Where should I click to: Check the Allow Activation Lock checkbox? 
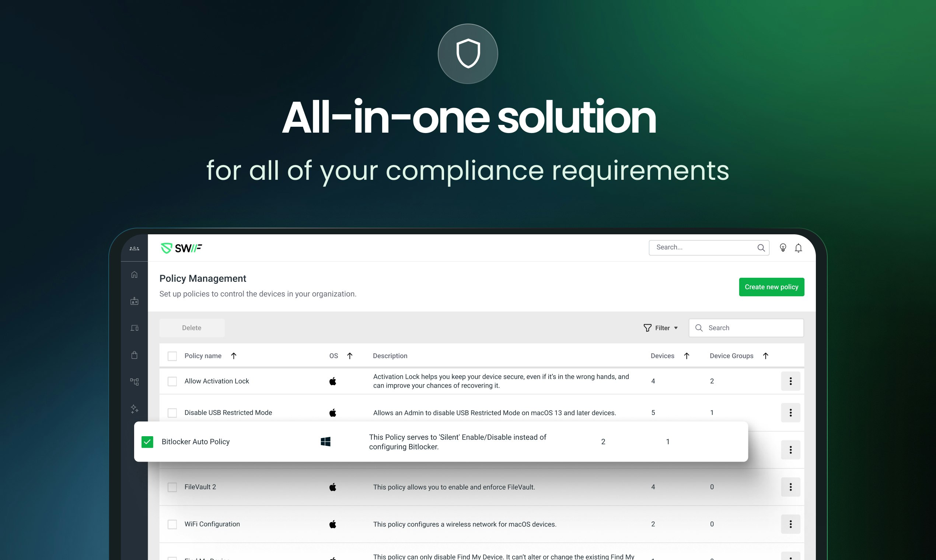click(x=172, y=381)
